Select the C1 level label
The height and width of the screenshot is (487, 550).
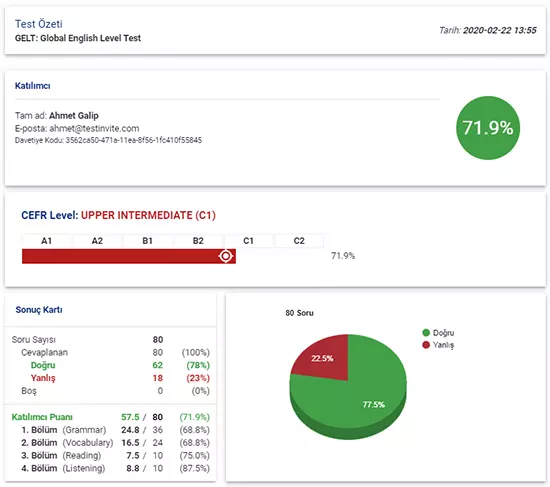pos(248,241)
